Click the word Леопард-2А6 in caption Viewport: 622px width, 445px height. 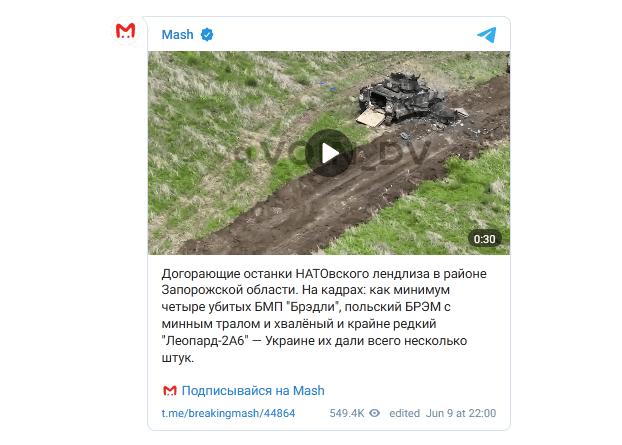point(207,341)
